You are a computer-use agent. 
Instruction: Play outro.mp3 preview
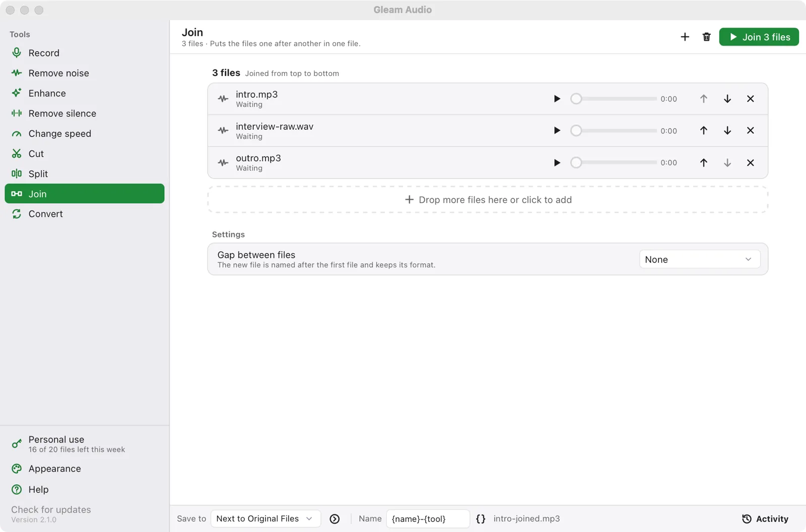[x=557, y=163]
